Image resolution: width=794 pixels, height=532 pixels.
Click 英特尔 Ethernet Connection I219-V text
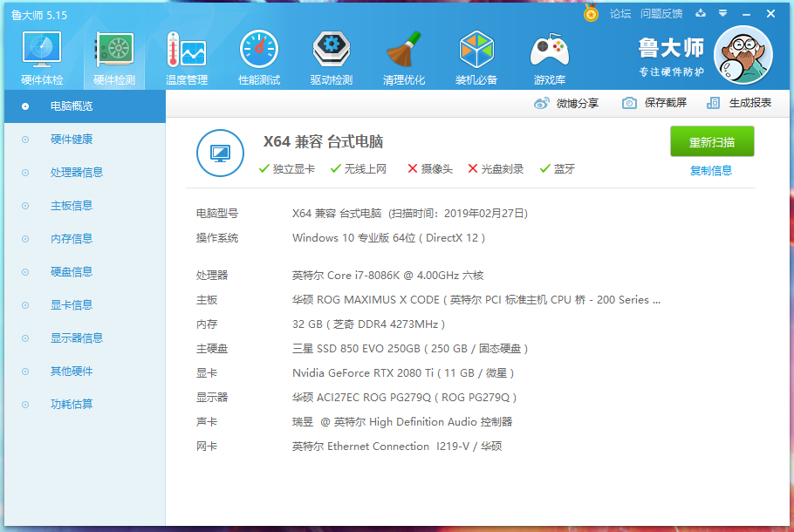397,447
